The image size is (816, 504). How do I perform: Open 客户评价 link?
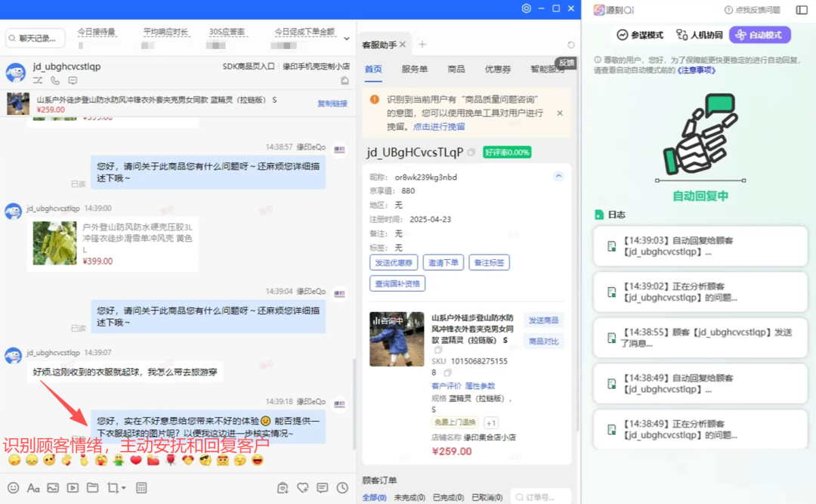click(x=447, y=386)
